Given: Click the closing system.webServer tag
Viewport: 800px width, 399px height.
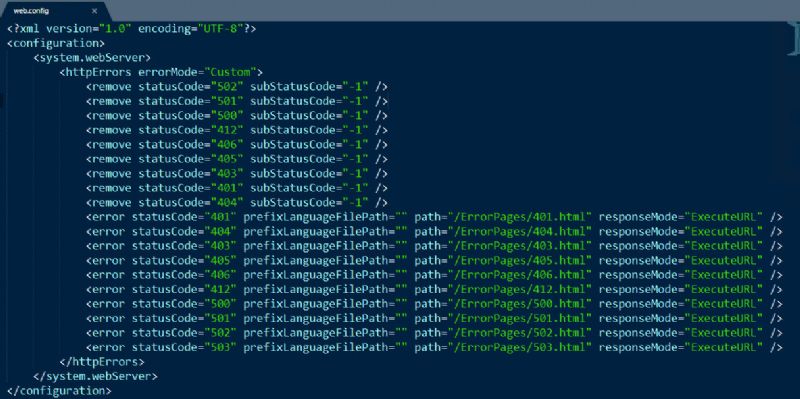Looking at the screenshot, I should (95, 377).
